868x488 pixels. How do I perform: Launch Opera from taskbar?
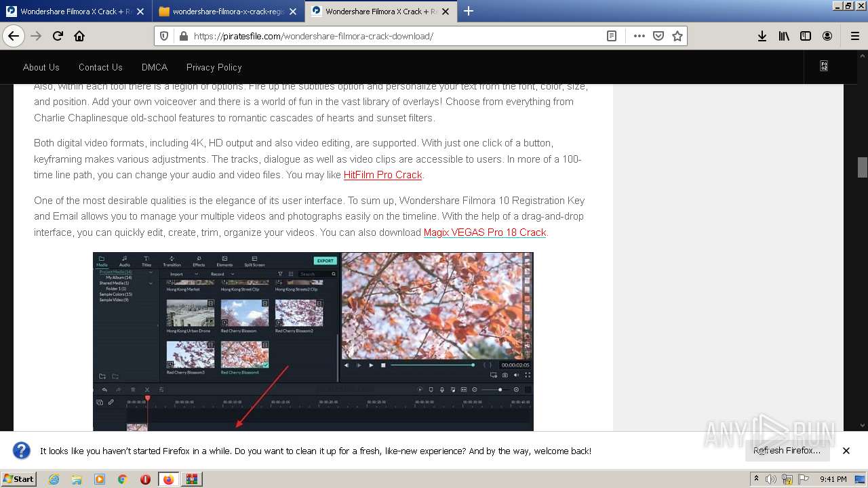pyautogui.click(x=145, y=479)
